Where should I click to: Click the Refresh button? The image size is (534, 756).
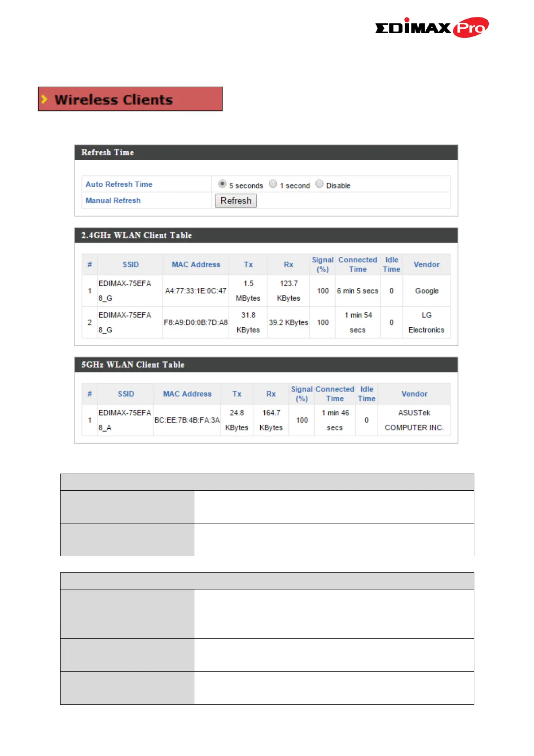click(x=236, y=201)
